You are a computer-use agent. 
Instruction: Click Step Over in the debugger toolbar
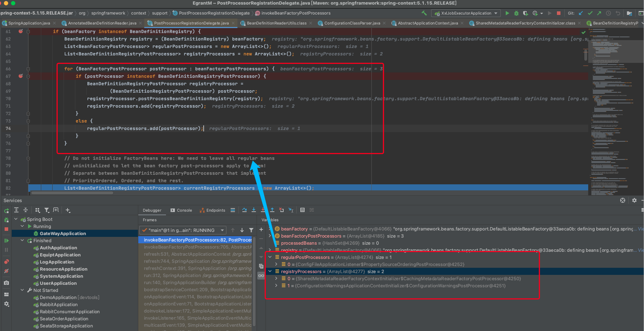point(245,210)
